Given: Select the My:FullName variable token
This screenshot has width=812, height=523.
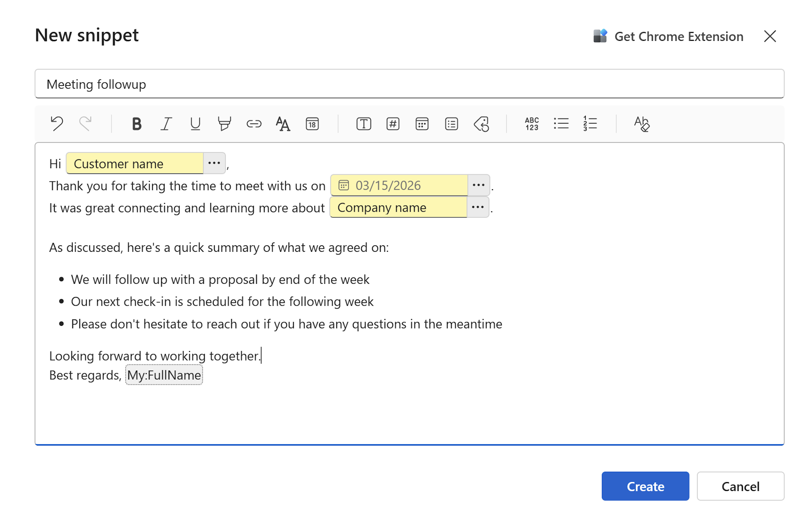Looking at the screenshot, I should point(164,375).
